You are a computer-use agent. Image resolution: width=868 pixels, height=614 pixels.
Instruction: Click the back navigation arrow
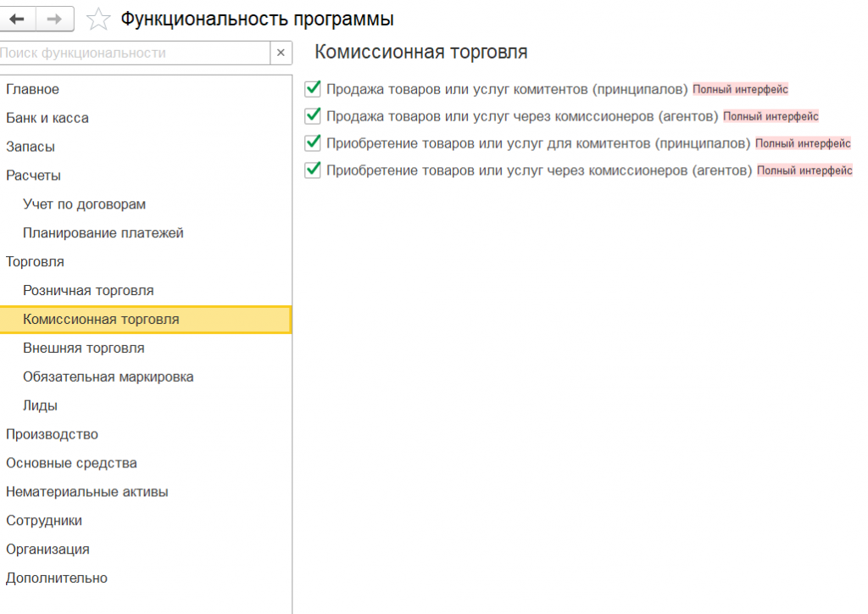18,19
